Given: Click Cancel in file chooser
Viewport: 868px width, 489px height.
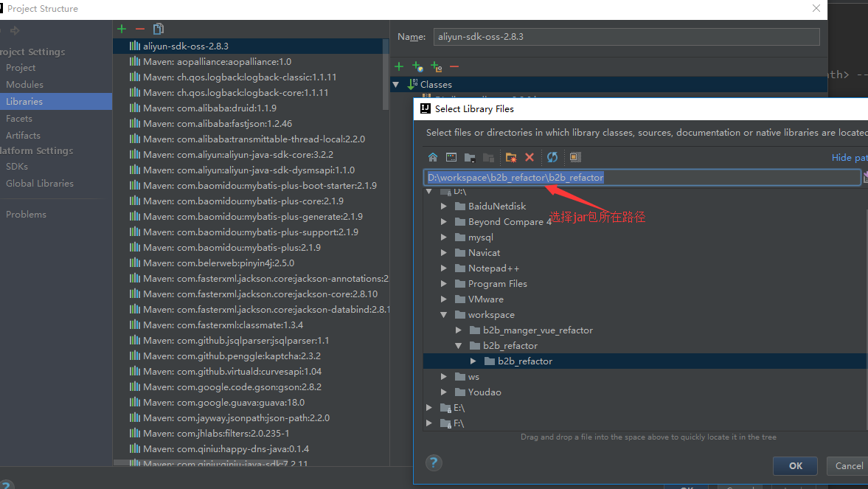Looking at the screenshot, I should pos(849,465).
